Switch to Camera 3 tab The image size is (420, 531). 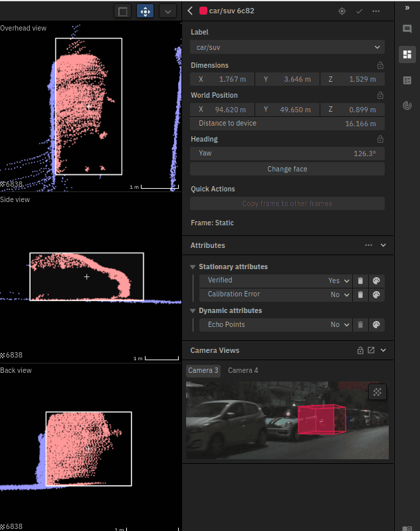(203, 370)
